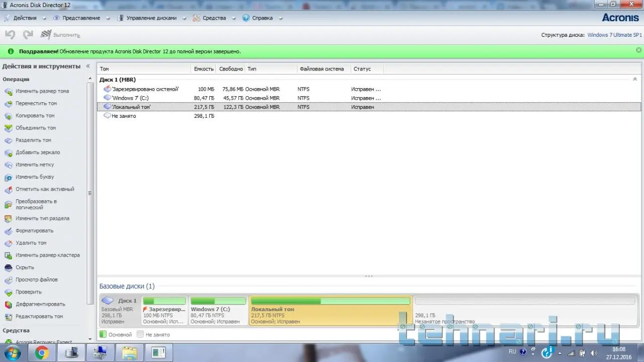Click the Изменить размер тома action

tap(42, 91)
